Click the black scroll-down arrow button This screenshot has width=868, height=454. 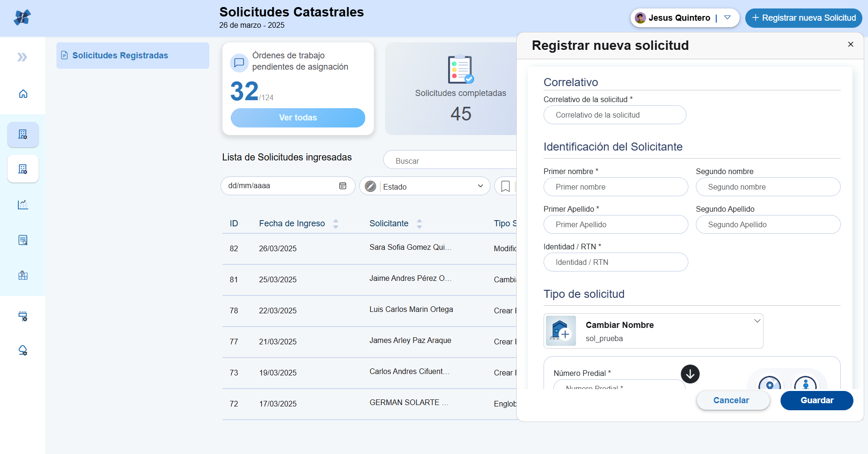pos(690,374)
